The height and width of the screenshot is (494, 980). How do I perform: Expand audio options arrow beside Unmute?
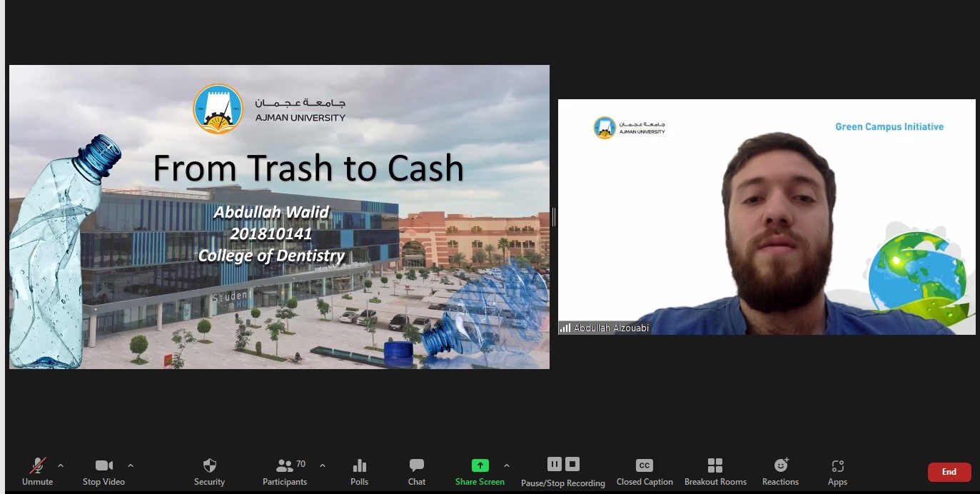[61, 465]
